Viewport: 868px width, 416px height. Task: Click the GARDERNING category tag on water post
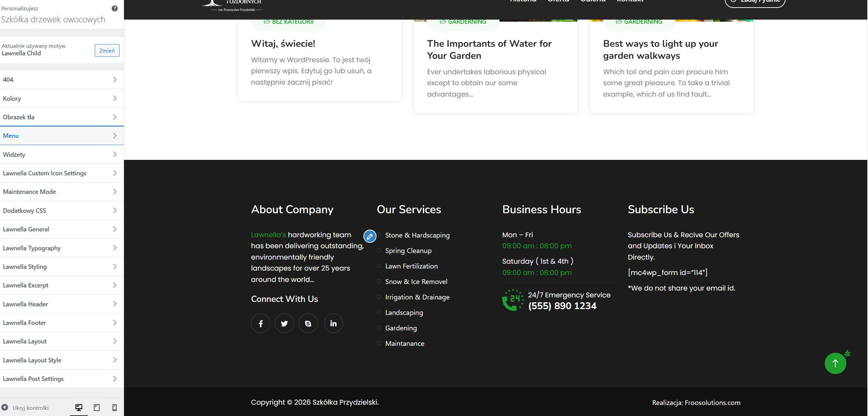(x=467, y=22)
